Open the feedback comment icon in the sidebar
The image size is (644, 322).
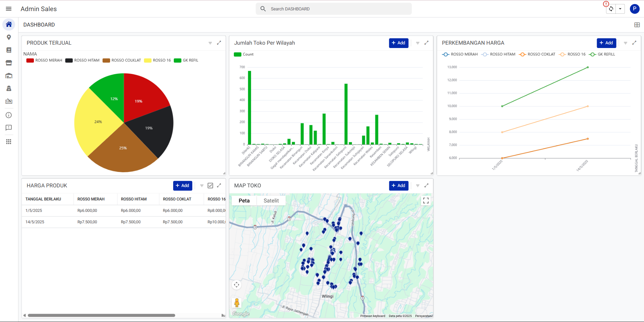pos(9,128)
